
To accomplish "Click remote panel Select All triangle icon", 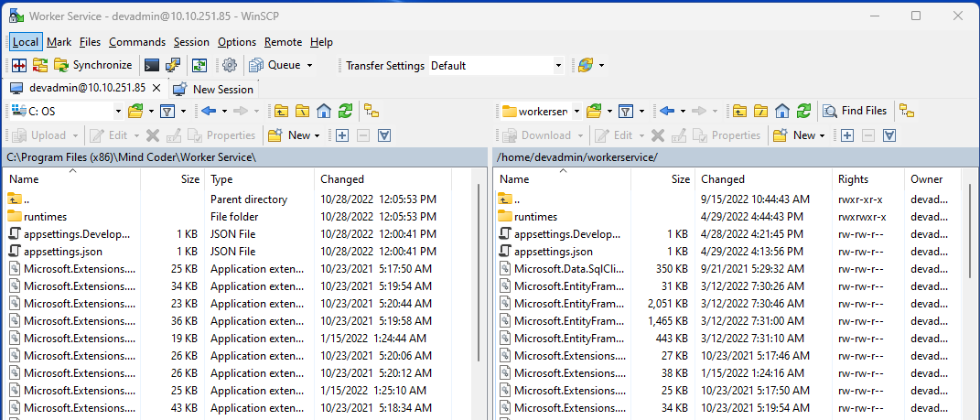I will click(x=889, y=135).
